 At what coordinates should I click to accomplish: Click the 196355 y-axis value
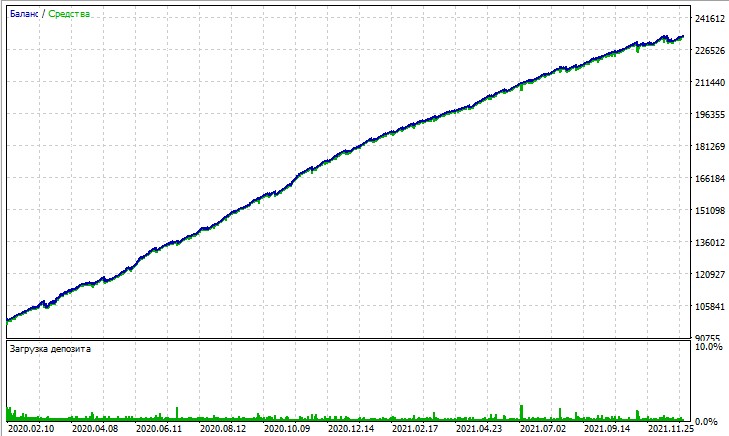tap(710, 115)
